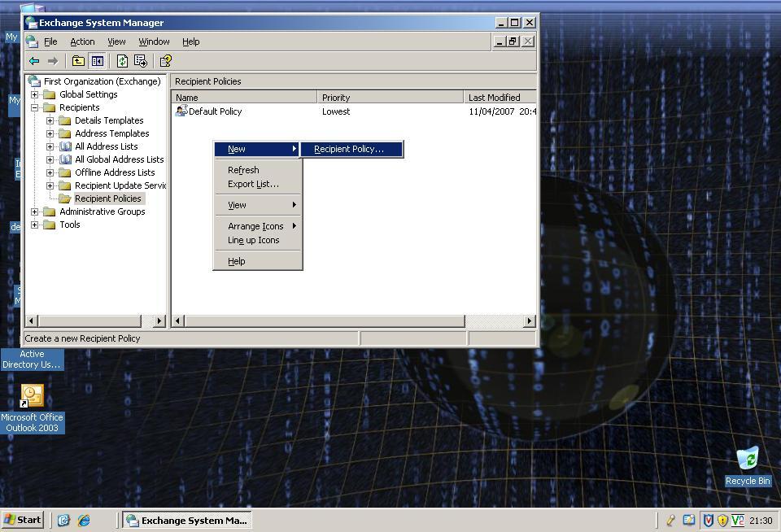Image resolution: width=781 pixels, height=532 pixels.
Task: Click the Internet Explorer quick launch icon
Action: (84, 521)
